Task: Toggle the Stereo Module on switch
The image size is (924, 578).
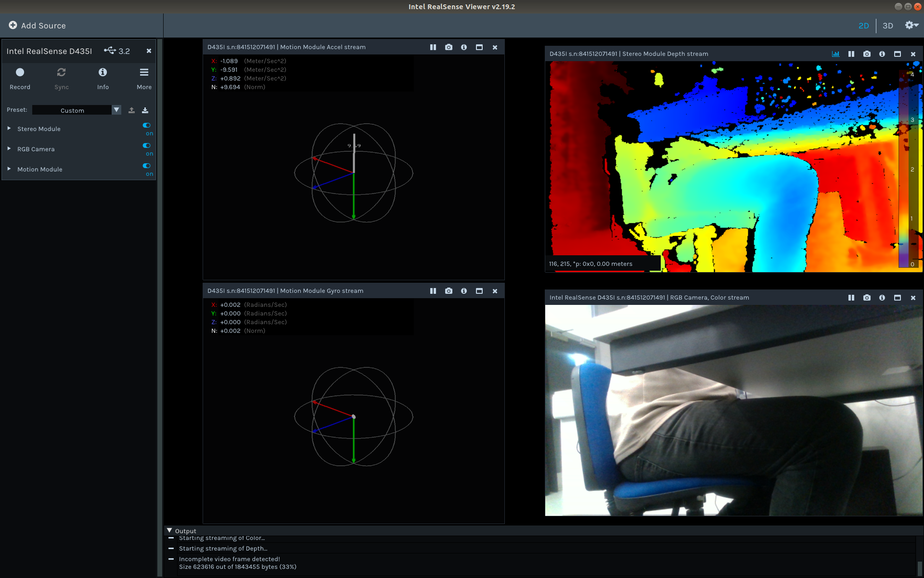Action: 146,125
